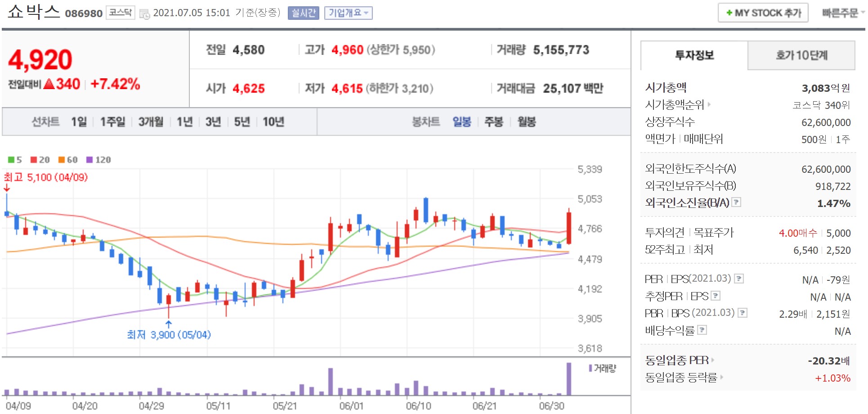
Task: Click the 거래대금 value 25,107 백만
Action: (573, 88)
